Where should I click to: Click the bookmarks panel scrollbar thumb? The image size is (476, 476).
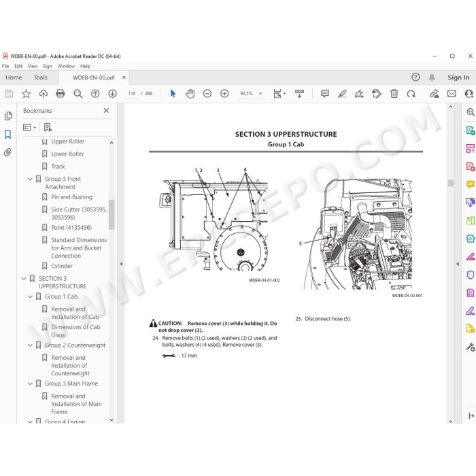(x=112, y=215)
